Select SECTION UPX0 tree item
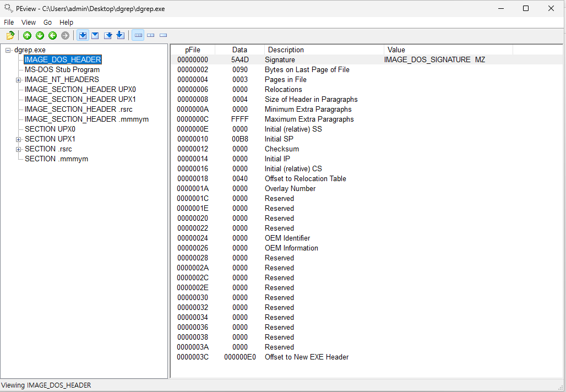The height and width of the screenshot is (392, 566). (x=50, y=129)
